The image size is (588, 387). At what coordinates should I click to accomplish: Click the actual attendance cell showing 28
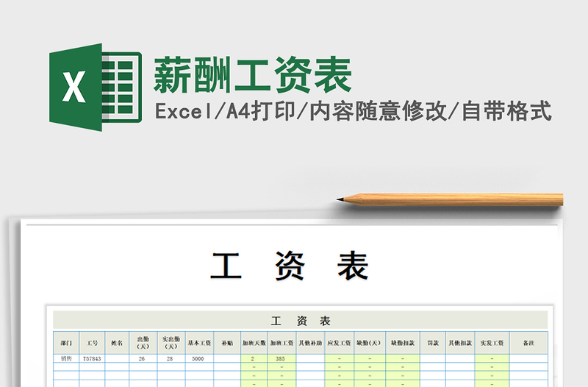click(171, 358)
